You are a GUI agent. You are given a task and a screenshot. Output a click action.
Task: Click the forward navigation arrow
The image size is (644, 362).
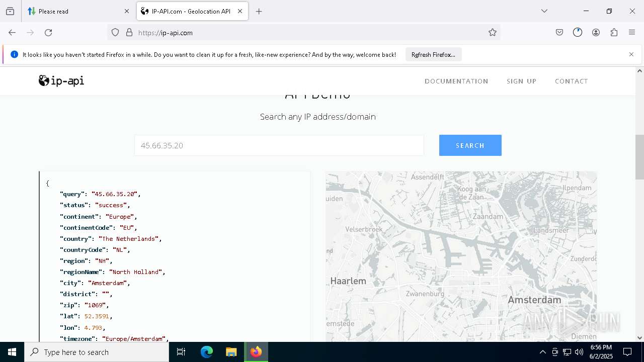coord(30,33)
